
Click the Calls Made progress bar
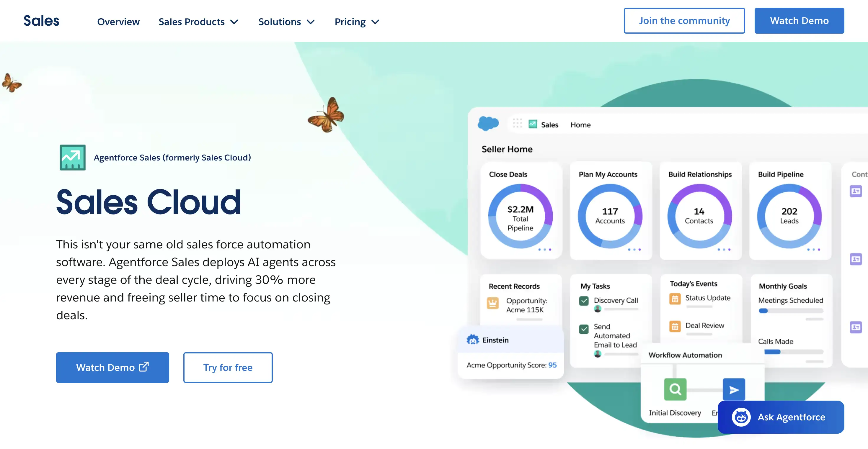pos(794,352)
